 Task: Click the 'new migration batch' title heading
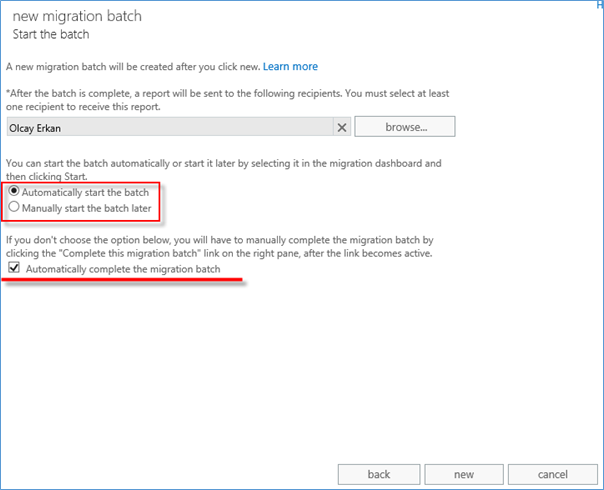pos(77,16)
